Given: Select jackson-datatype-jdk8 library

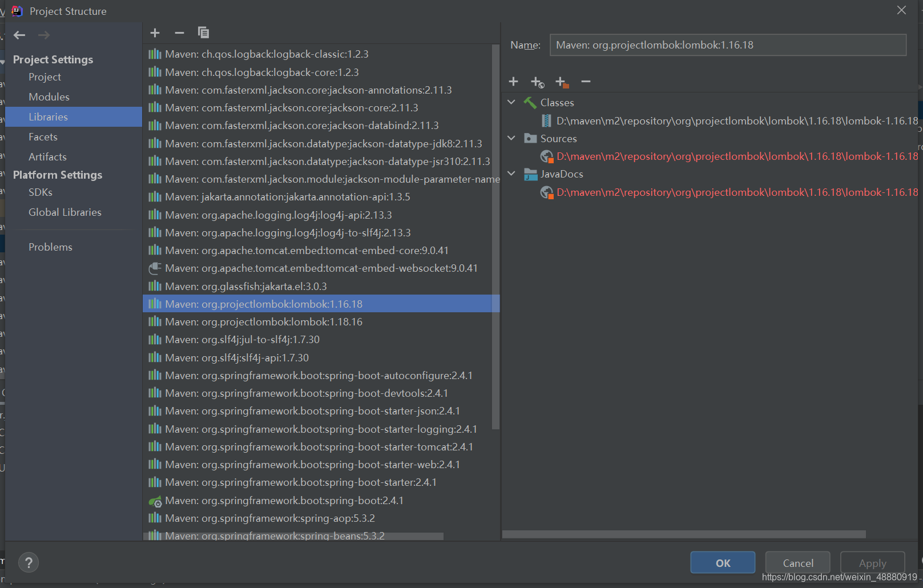Looking at the screenshot, I should point(321,144).
